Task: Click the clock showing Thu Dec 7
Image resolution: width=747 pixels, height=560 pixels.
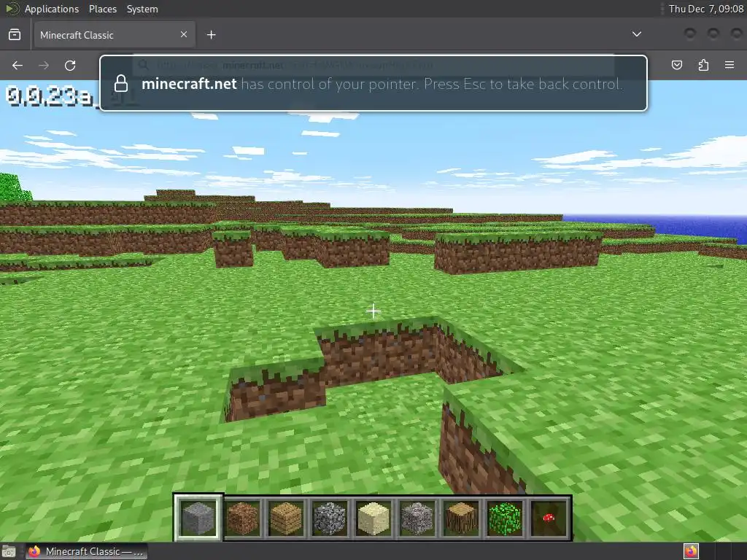Action: [706, 9]
